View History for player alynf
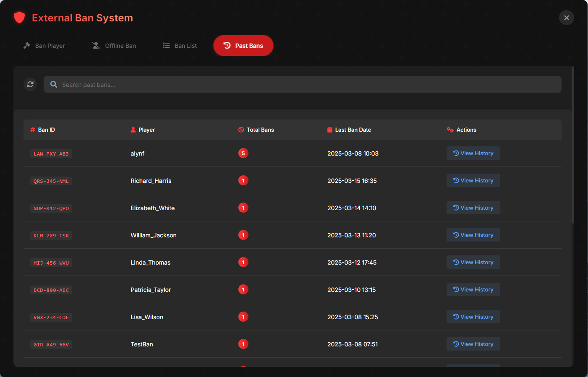The width and height of the screenshot is (588, 377). coord(473,153)
